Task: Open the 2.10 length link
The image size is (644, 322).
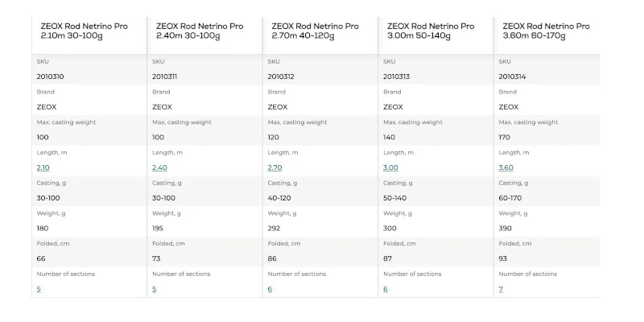Action: point(43,167)
